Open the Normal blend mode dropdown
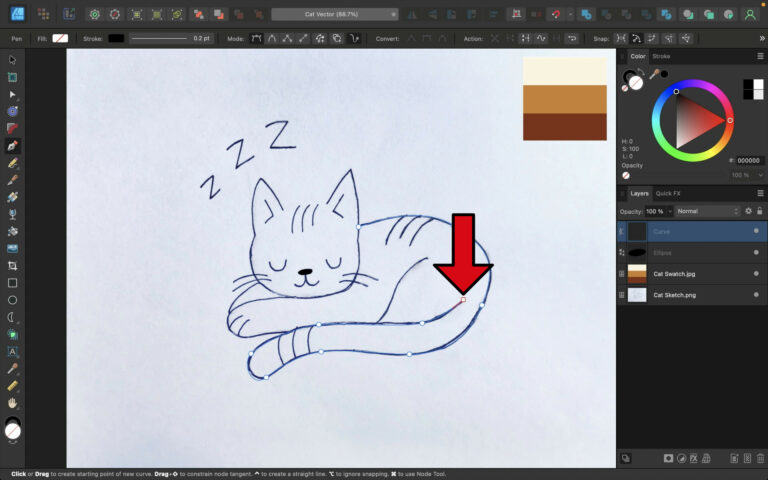This screenshot has width=768, height=480. pyautogui.click(x=708, y=211)
